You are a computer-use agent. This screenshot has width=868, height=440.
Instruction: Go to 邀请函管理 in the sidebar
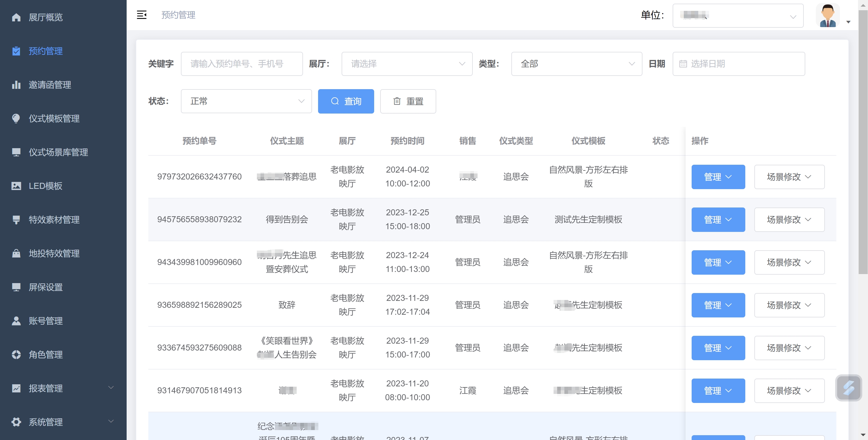tap(63, 85)
